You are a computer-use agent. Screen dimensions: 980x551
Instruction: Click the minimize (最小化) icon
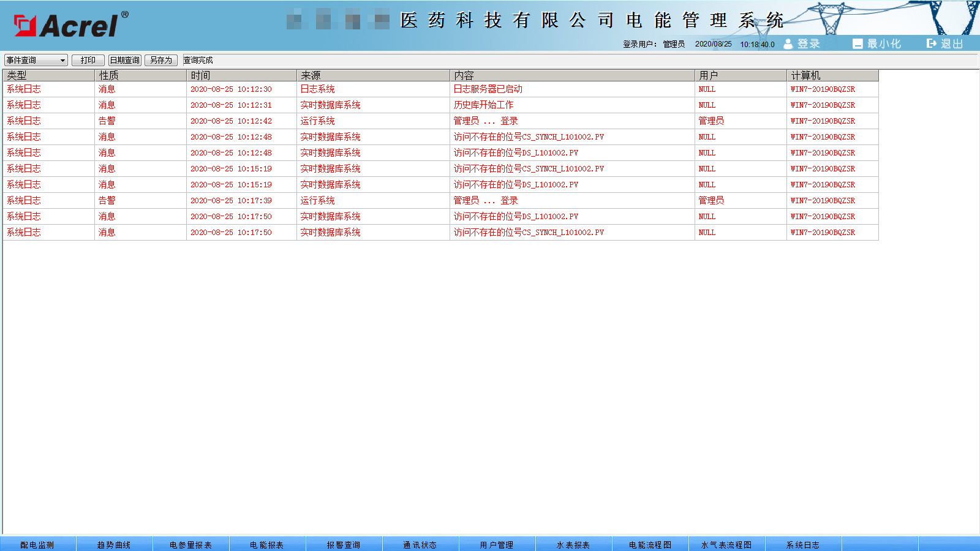click(x=858, y=43)
